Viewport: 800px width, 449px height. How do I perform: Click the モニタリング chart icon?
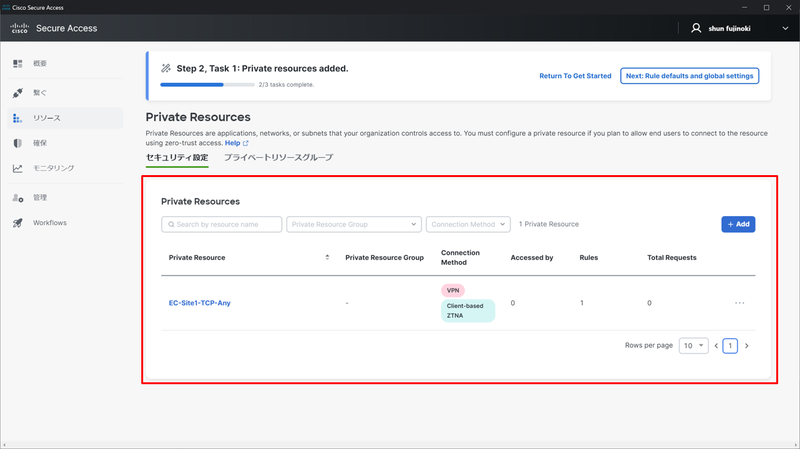[x=17, y=168]
